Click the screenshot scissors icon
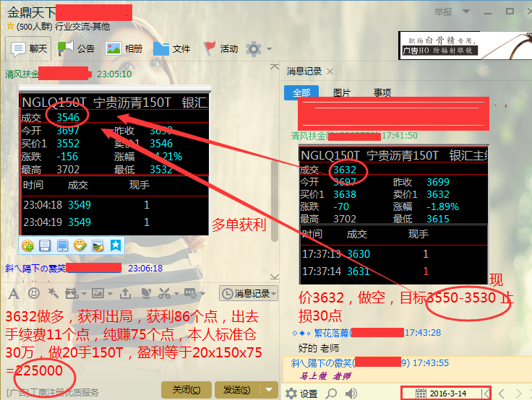Screen dimensions: 532x400 [165, 294]
